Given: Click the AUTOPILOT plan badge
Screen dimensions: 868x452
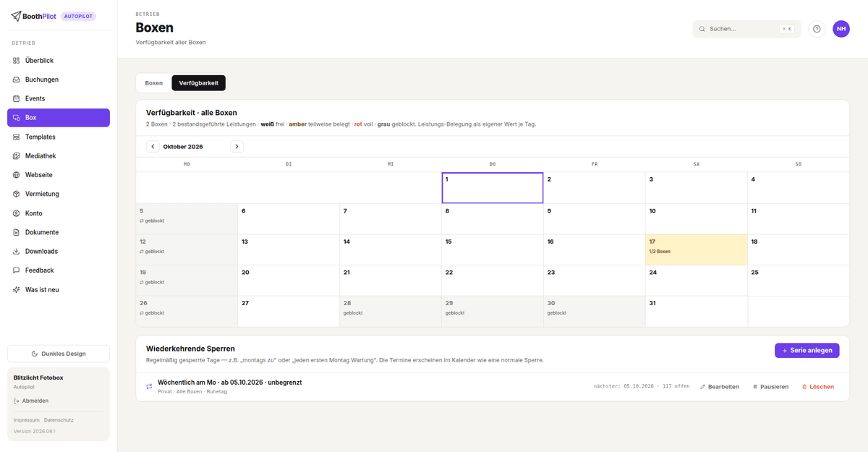Looking at the screenshot, I should pyautogui.click(x=78, y=17).
